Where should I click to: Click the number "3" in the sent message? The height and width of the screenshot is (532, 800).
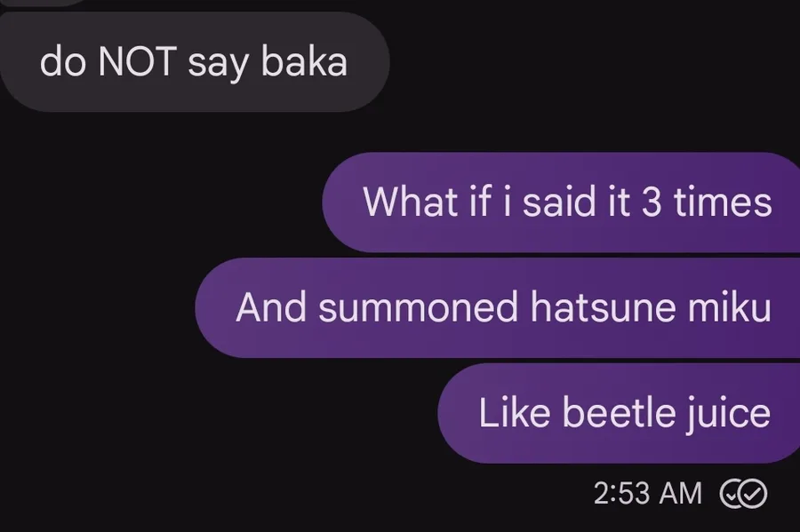coord(652,202)
